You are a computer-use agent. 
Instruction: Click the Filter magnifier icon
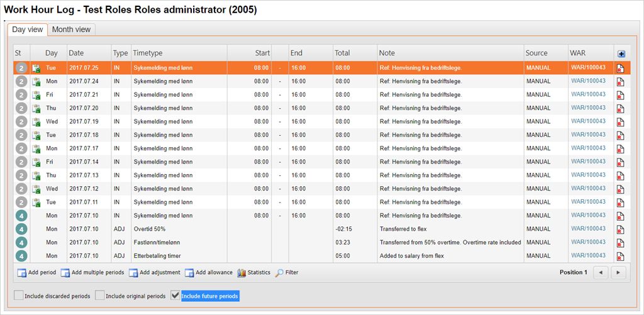(x=280, y=273)
